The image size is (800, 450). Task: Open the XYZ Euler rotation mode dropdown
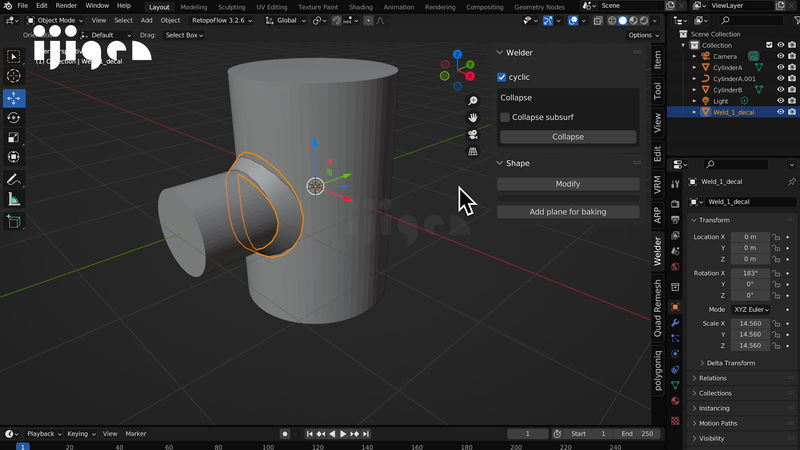pos(750,310)
